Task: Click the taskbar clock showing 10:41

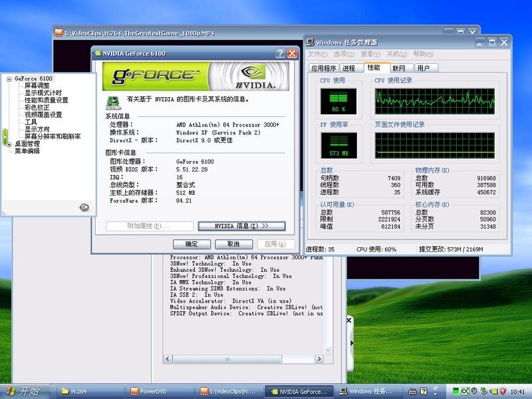Action: [x=517, y=392]
